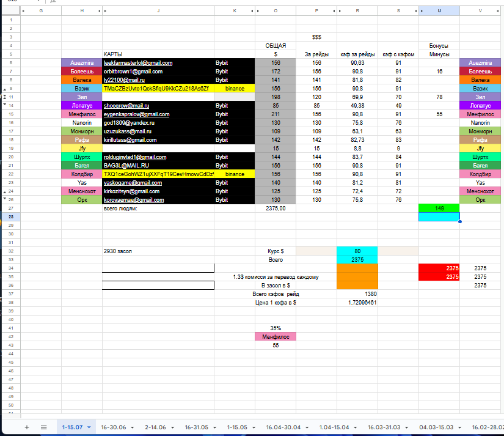
Task: Open dropdown arrow on 1-15.07 tab
Action: pos(89,427)
